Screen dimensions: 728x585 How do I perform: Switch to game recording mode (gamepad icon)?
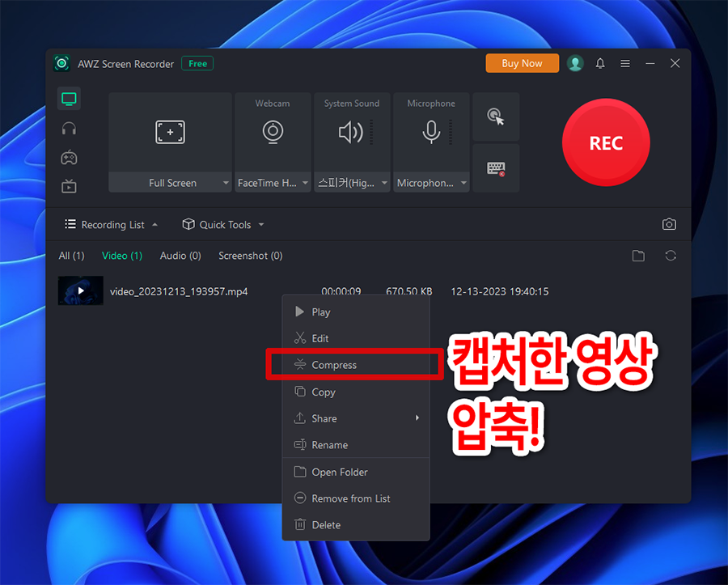coord(69,158)
